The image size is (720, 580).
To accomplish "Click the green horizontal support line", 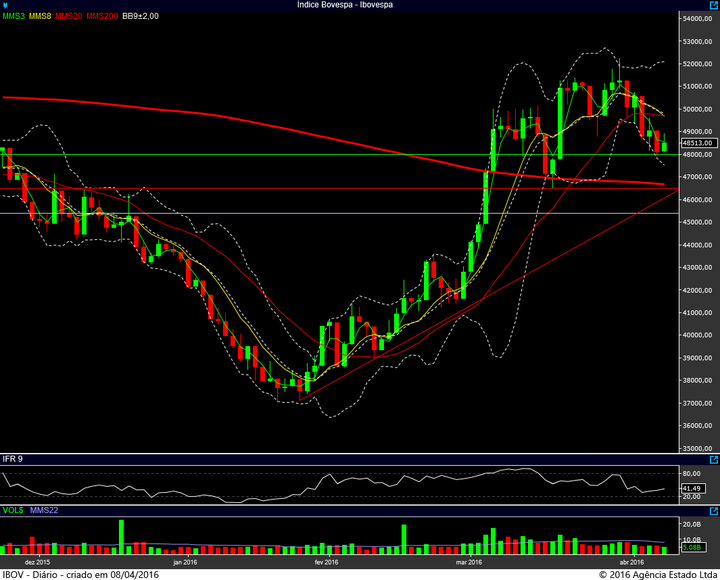I will (339, 155).
